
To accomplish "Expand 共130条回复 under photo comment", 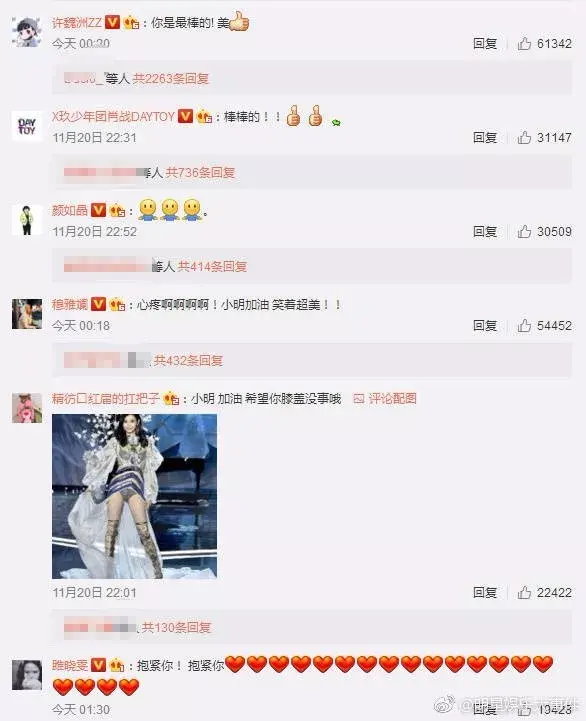I will point(176,627).
